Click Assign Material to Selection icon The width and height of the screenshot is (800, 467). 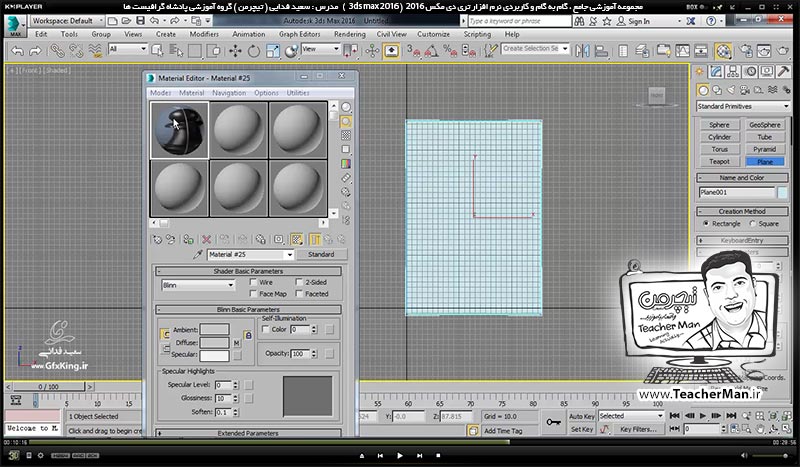click(x=188, y=239)
